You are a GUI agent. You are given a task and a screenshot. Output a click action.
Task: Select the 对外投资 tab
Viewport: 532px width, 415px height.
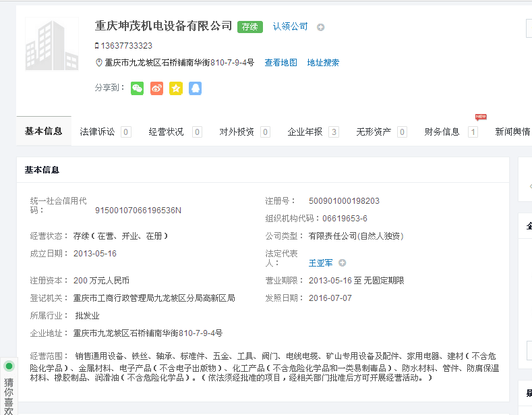coord(237,132)
